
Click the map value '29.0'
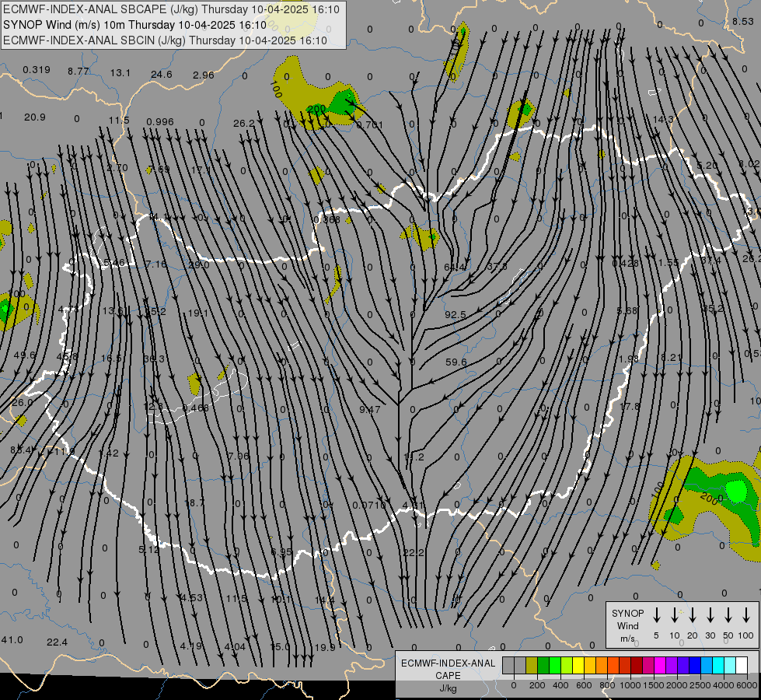tap(198, 265)
